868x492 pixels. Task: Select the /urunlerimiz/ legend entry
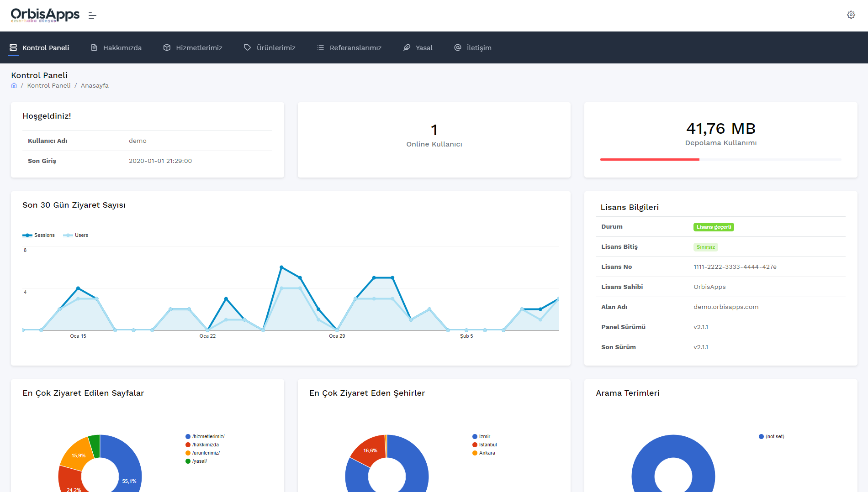[202, 453]
